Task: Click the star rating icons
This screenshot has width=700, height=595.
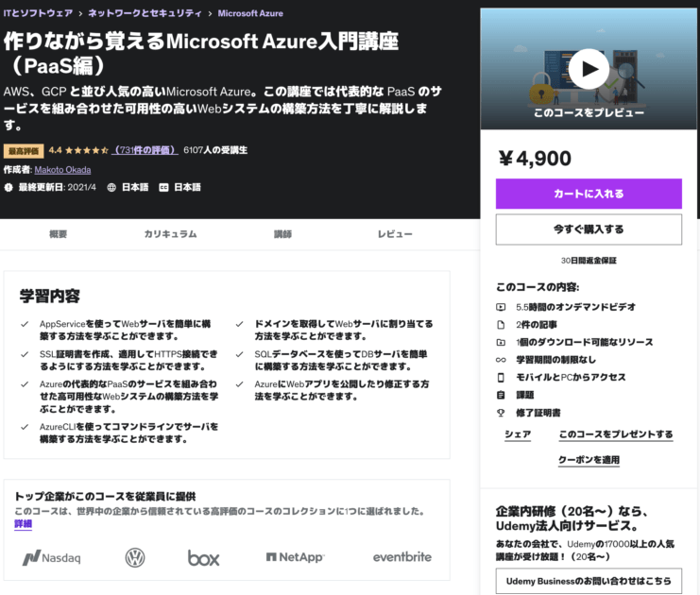Action: (87, 150)
